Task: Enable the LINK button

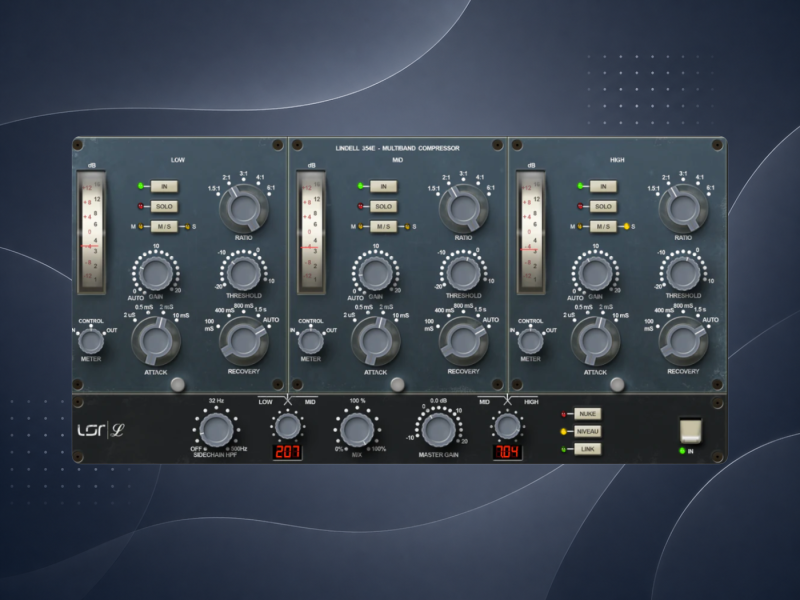Action: (587, 449)
